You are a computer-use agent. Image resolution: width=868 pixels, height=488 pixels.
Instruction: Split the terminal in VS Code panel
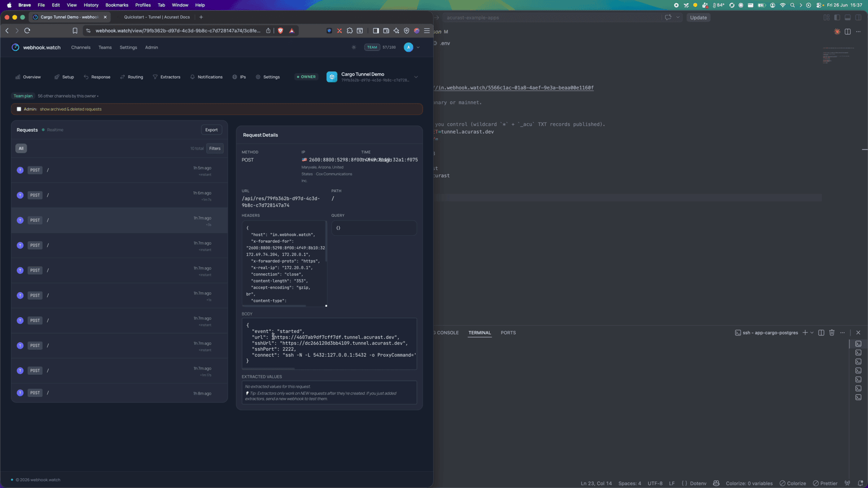[x=821, y=332]
